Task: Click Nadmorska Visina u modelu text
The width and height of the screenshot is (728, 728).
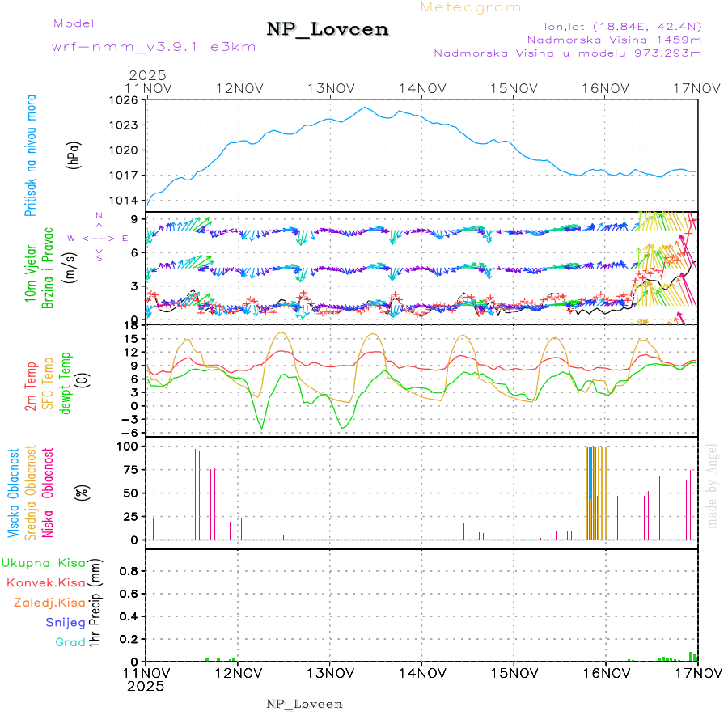Action: tap(567, 53)
